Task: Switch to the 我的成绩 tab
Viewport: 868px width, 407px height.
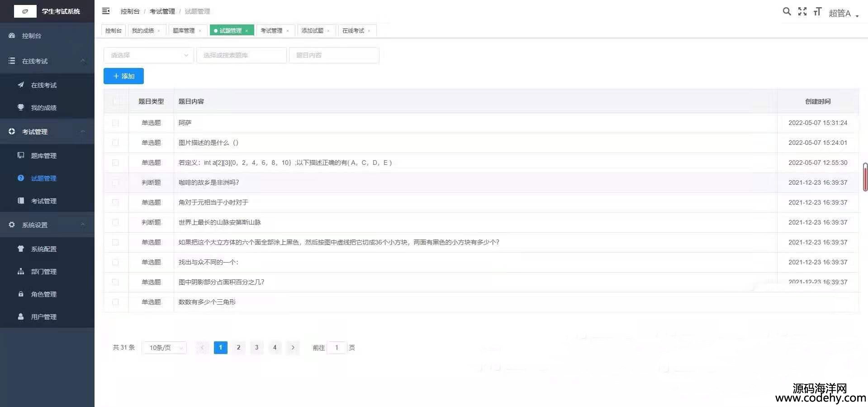Action: point(143,31)
